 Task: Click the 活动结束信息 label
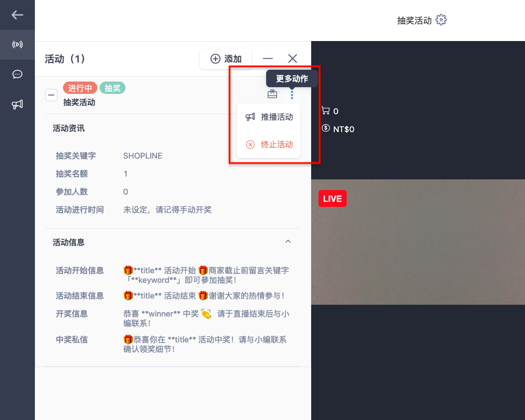(x=80, y=296)
